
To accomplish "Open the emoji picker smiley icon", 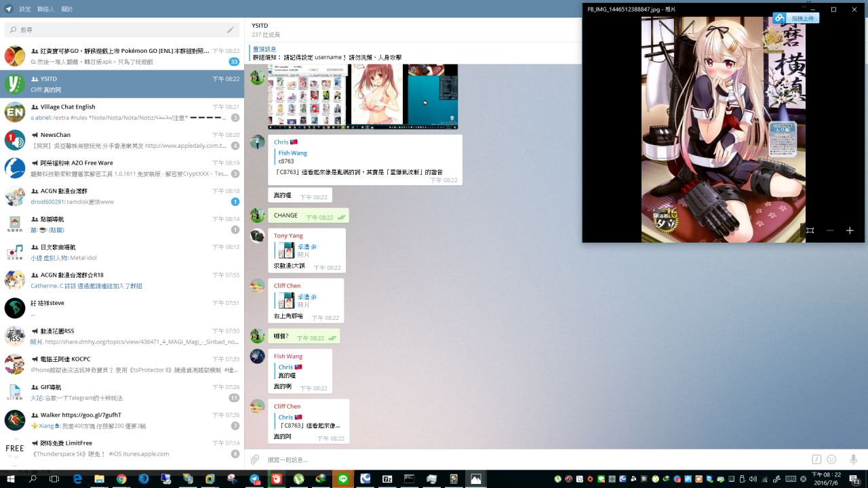I will 831,460.
